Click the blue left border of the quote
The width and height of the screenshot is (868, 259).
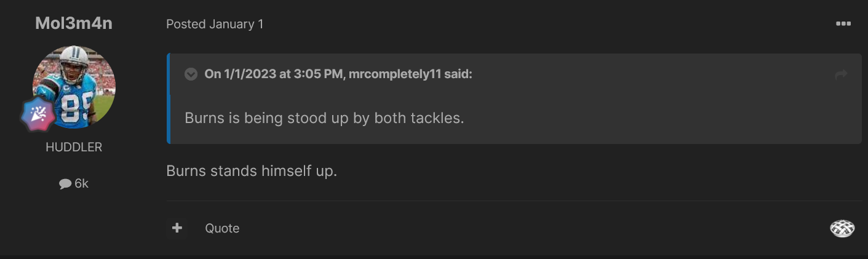(169, 99)
